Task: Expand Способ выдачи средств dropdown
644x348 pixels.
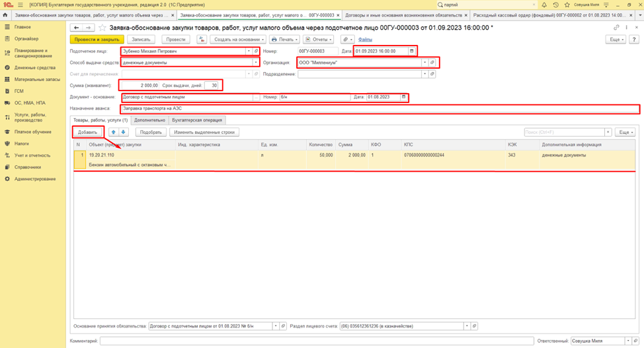Action: [x=255, y=62]
